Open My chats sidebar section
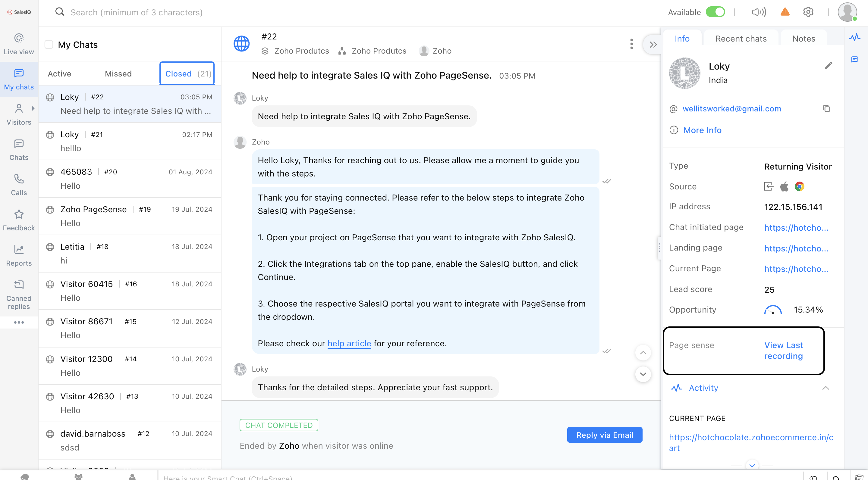This screenshot has width=868, height=480. pyautogui.click(x=19, y=79)
